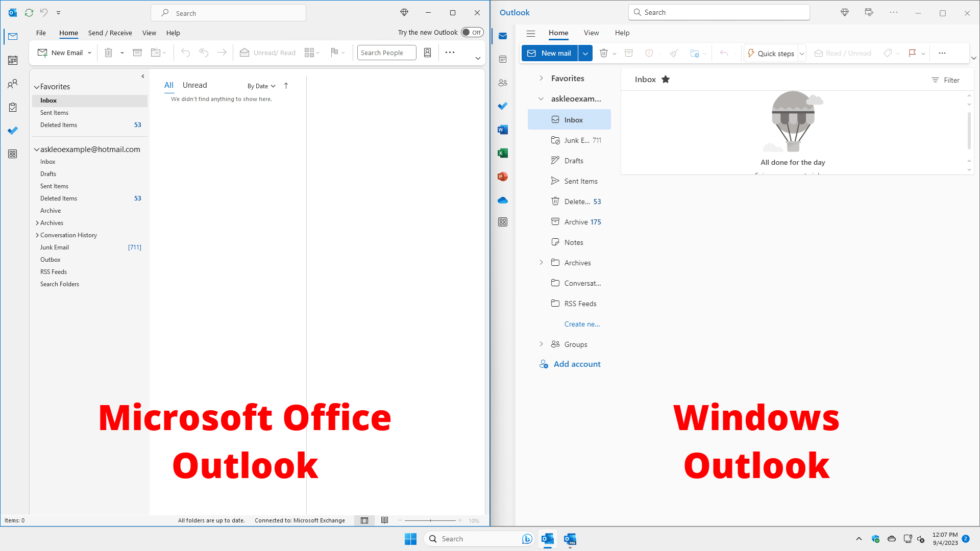Open Calendar in Office Outlook sidebar
The image size is (980, 551).
[x=13, y=60]
